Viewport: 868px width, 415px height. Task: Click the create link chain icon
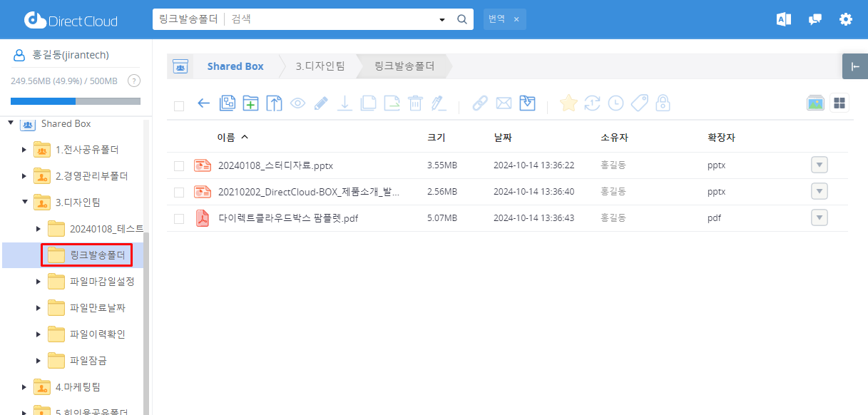click(480, 103)
